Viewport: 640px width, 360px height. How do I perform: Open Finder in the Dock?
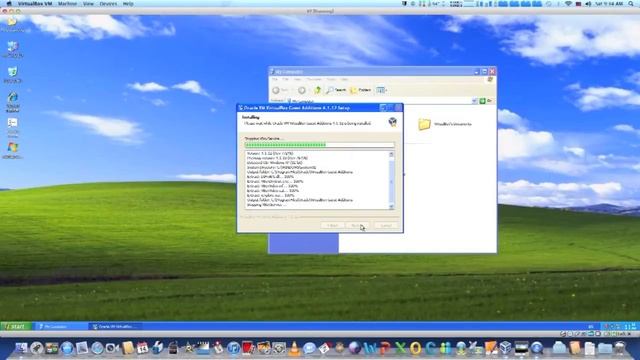[x=20, y=348]
